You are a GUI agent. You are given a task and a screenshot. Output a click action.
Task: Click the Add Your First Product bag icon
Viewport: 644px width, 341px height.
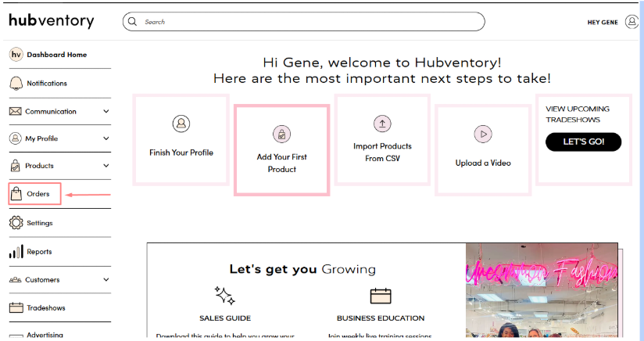pos(281,134)
